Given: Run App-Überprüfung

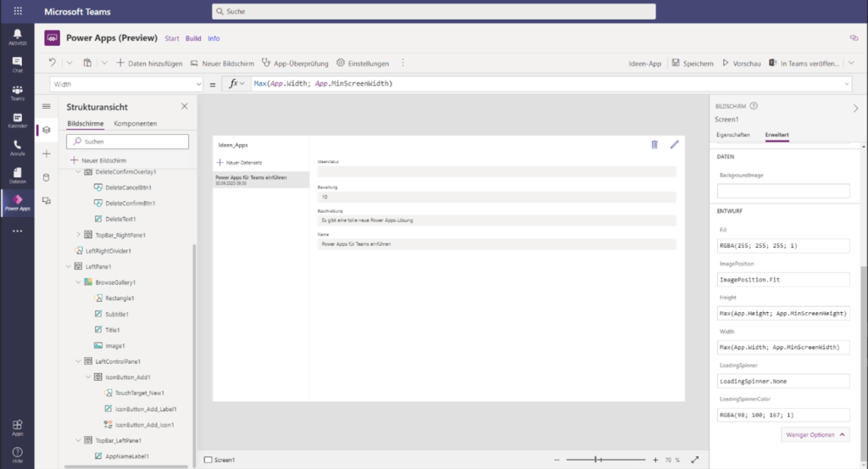Looking at the screenshot, I should coord(295,63).
